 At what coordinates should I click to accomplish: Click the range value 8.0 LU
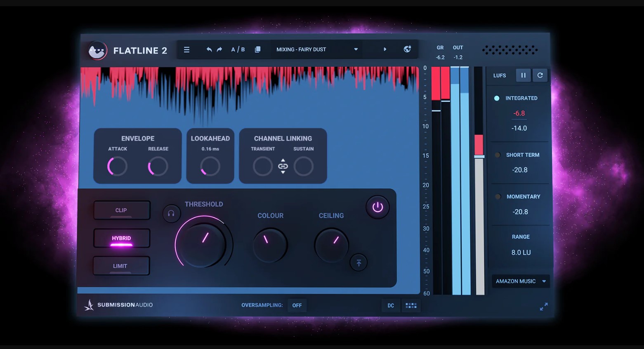pos(521,253)
